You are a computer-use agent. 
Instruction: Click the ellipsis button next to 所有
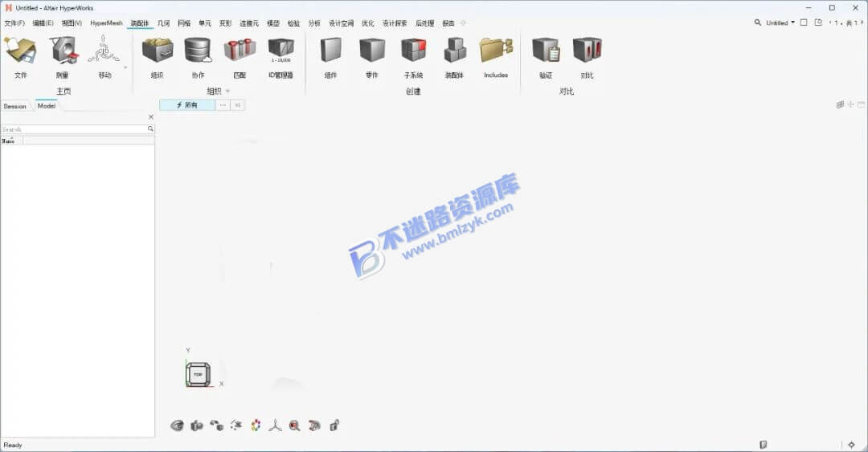[223, 105]
